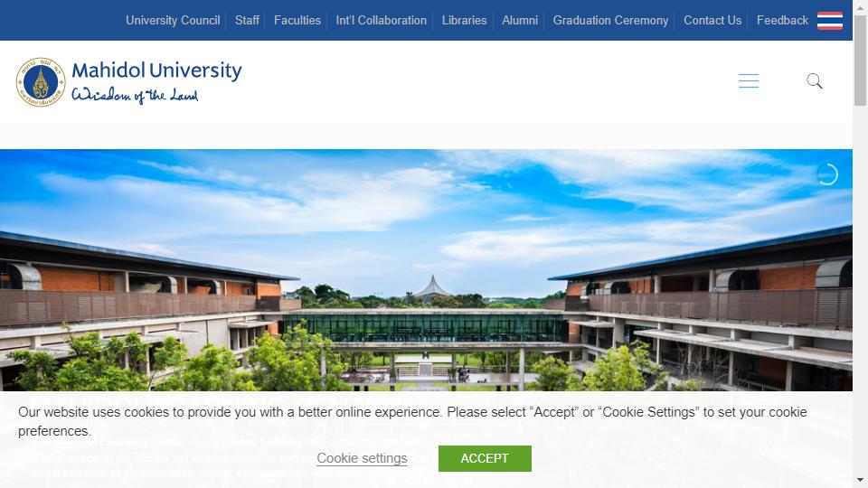The width and height of the screenshot is (868, 488).
Task: Accept cookies with the green ACCEPT button
Action: click(x=485, y=459)
